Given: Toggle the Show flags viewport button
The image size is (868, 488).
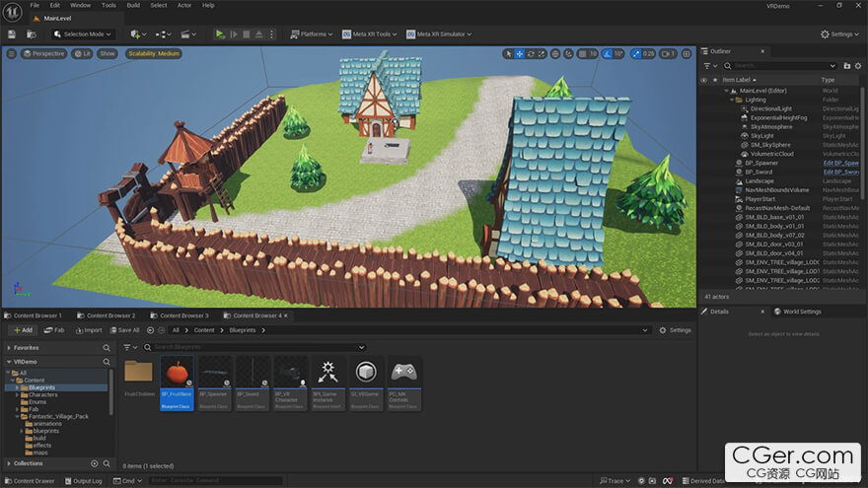Looking at the screenshot, I should tap(108, 53).
